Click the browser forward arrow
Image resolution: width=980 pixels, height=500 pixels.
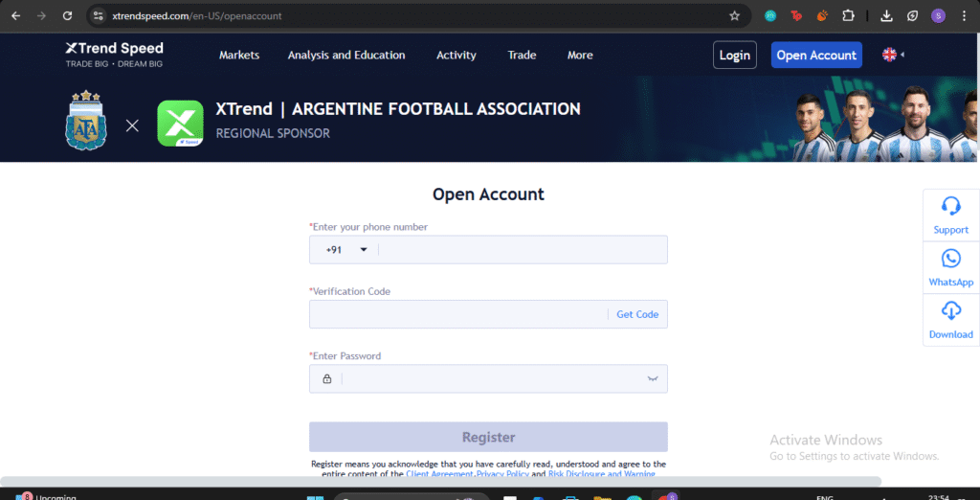41,16
